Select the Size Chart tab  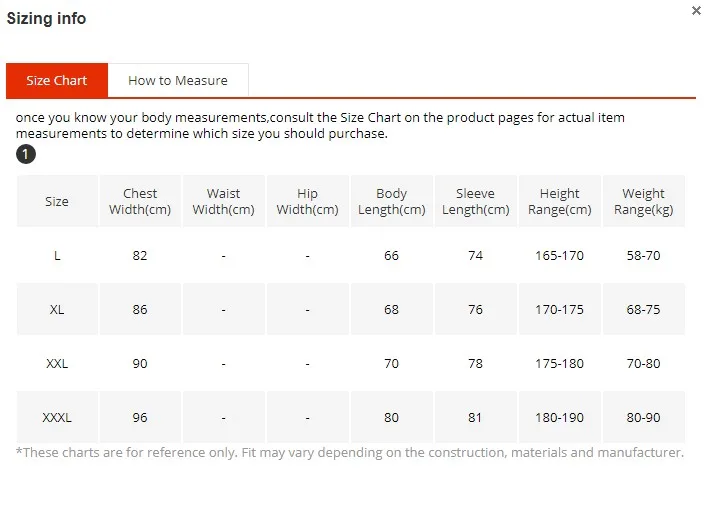coord(57,81)
